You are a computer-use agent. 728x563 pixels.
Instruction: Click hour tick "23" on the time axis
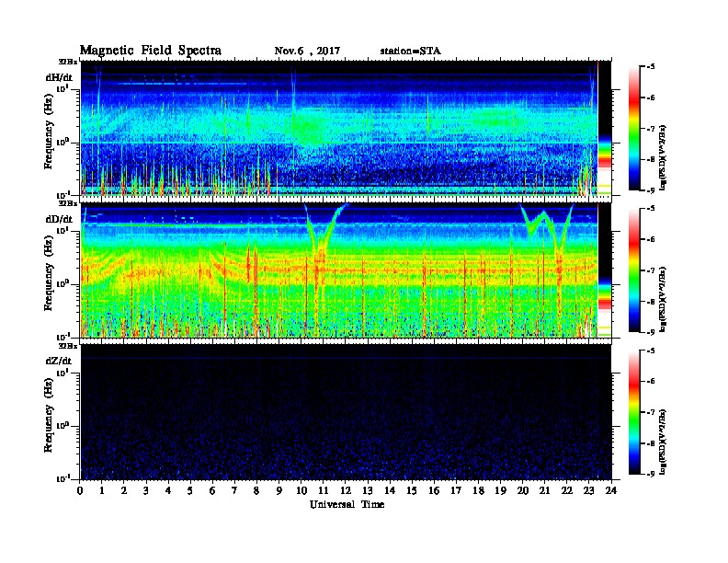[x=589, y=490]
